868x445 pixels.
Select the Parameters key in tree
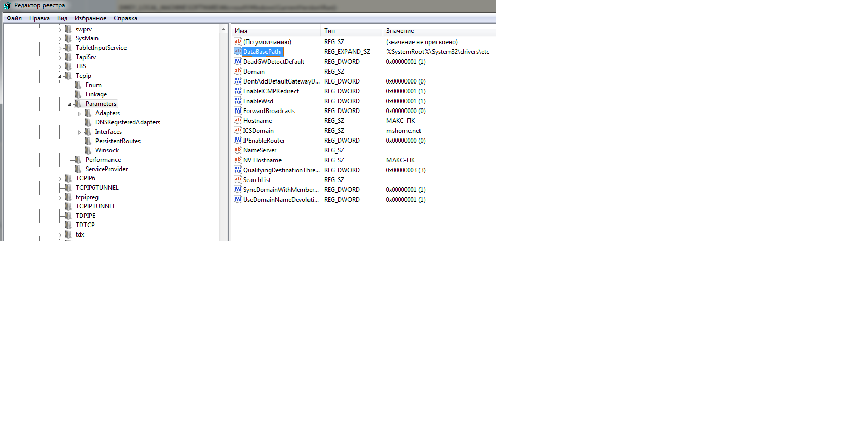point(101,104)
